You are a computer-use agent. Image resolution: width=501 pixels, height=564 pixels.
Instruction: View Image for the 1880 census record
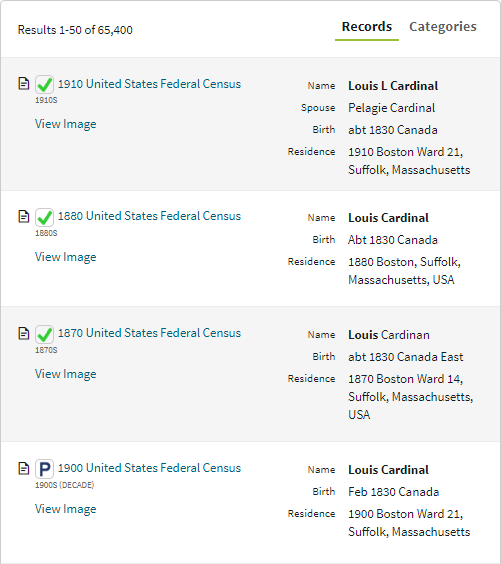[65, 257]
